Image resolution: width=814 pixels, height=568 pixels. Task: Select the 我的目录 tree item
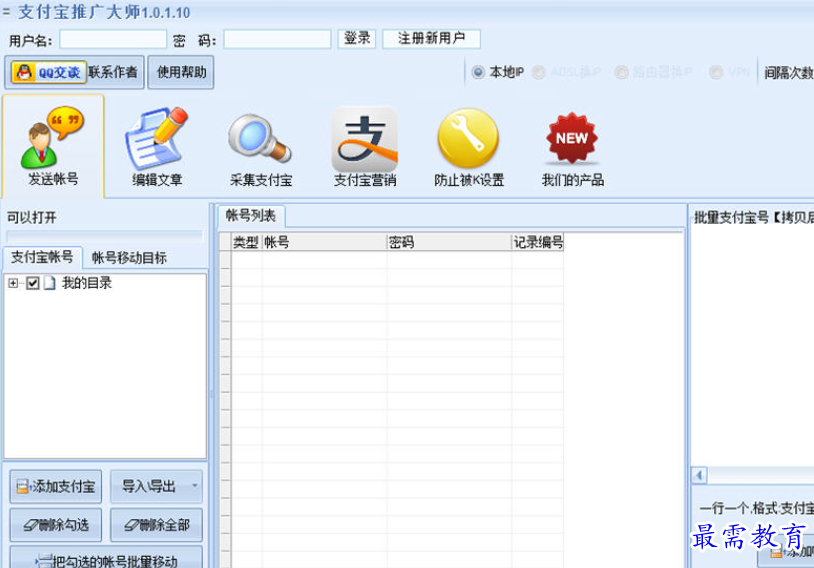pyautogui.click(x=87, y=283)
